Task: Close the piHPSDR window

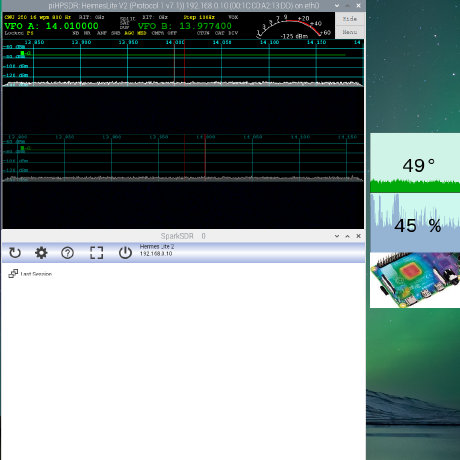Action: pos(358,6)
